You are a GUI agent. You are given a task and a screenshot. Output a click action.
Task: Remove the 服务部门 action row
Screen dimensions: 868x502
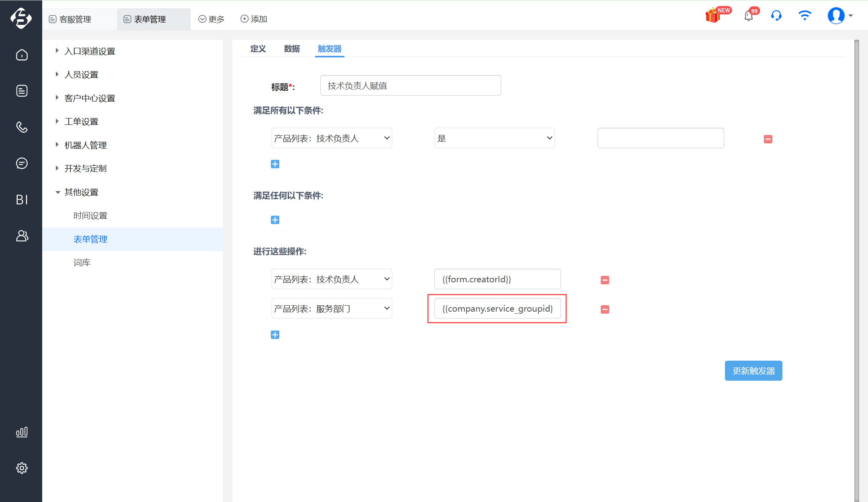pyautogui.click(x=605, y=309)
